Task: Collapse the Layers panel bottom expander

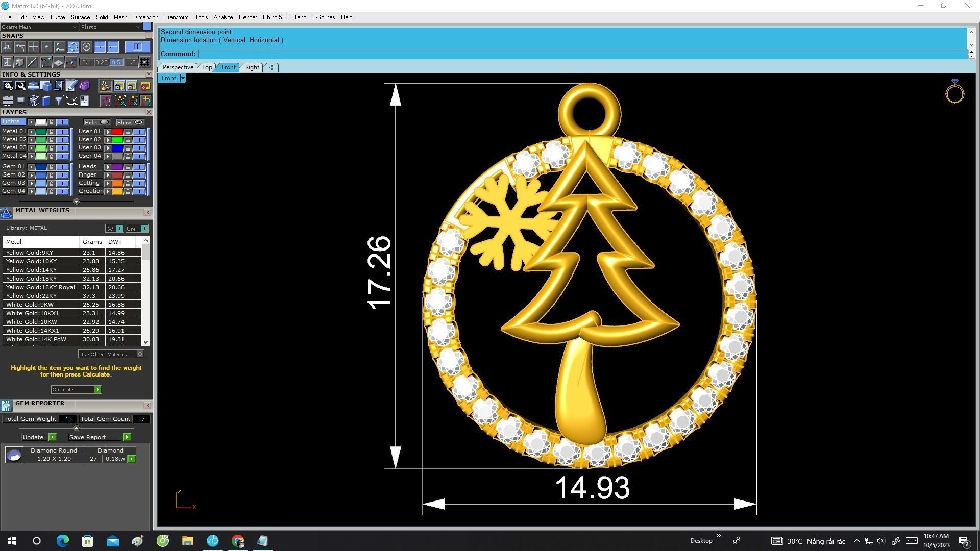Action: pyautogui.click(x=77, y=202)
